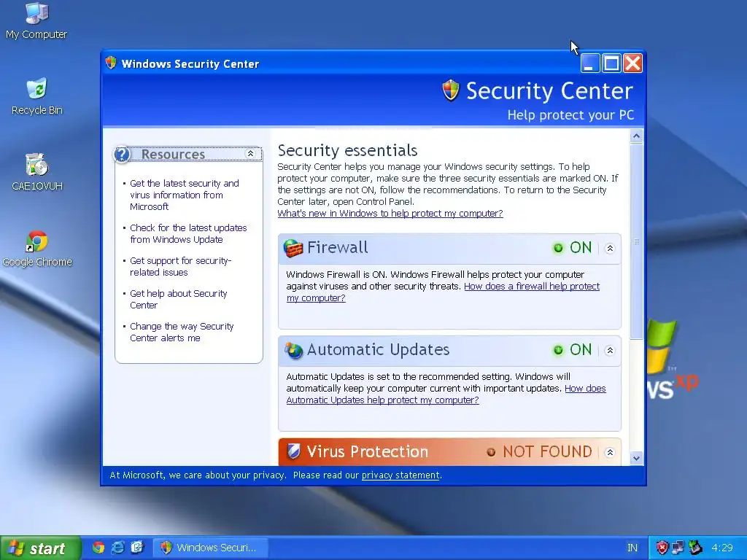Collapse the Automatic Updates section

(610, 351)
